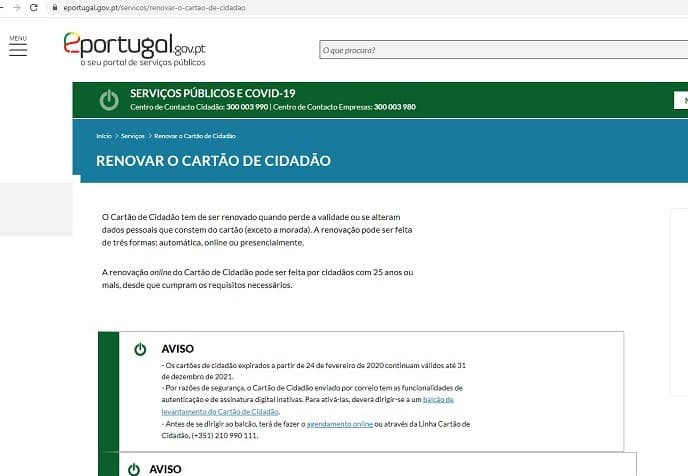Go to Início breadcrumb
688x476 pixels.
pos(104,136)
